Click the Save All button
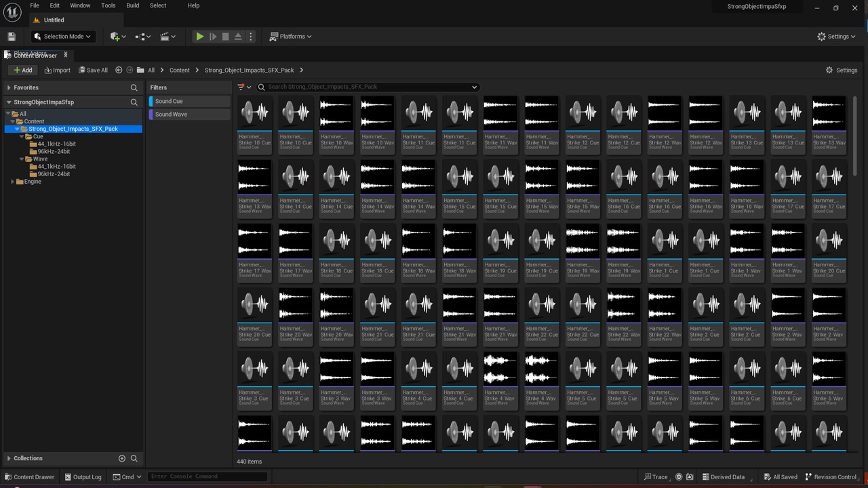868x488 pixels. [92, 70]
